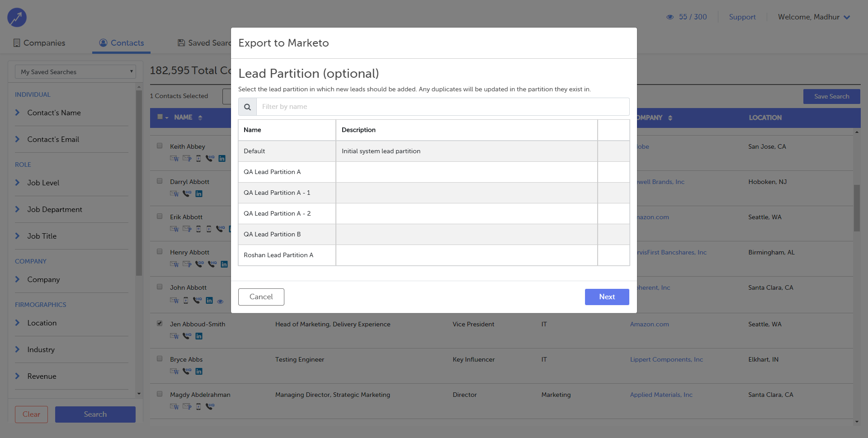
Task: Click the Clear button in the filter panel
Action: pyautogui.click(x=31, y=414)
